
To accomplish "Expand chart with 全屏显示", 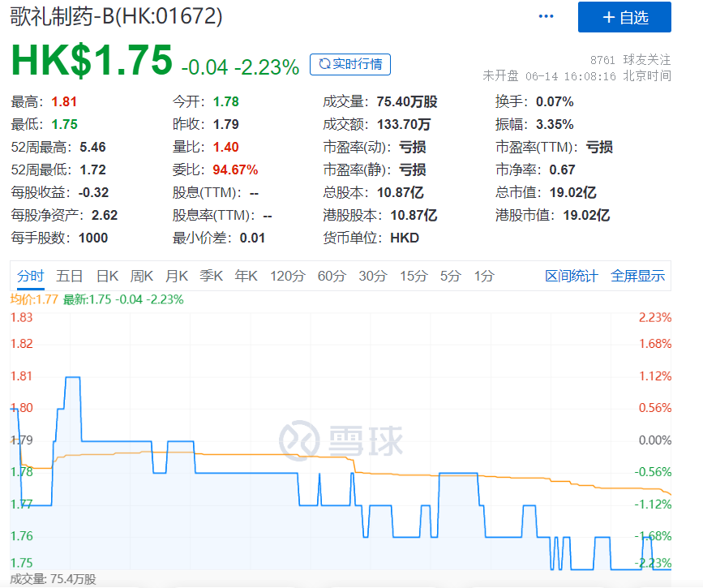I will click(637, 276).
